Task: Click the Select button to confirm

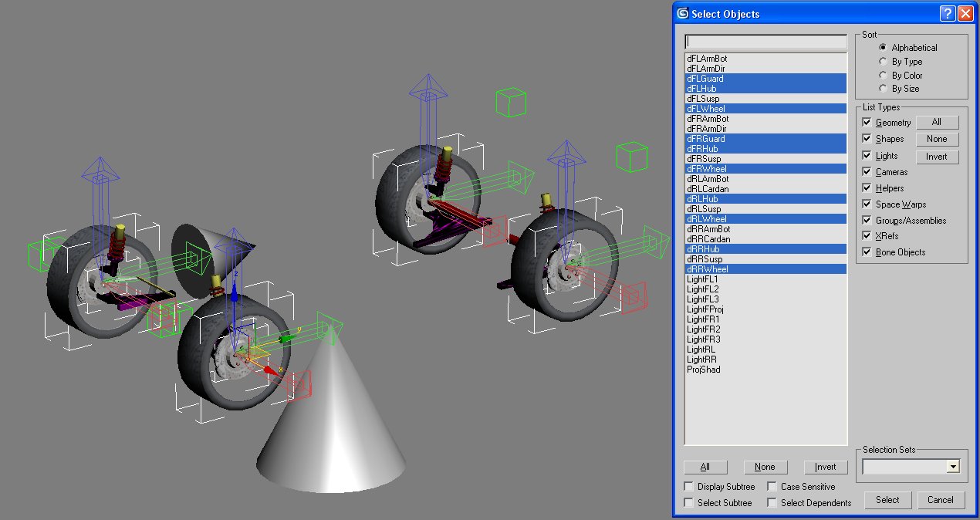Action: [x=887, y=499]
